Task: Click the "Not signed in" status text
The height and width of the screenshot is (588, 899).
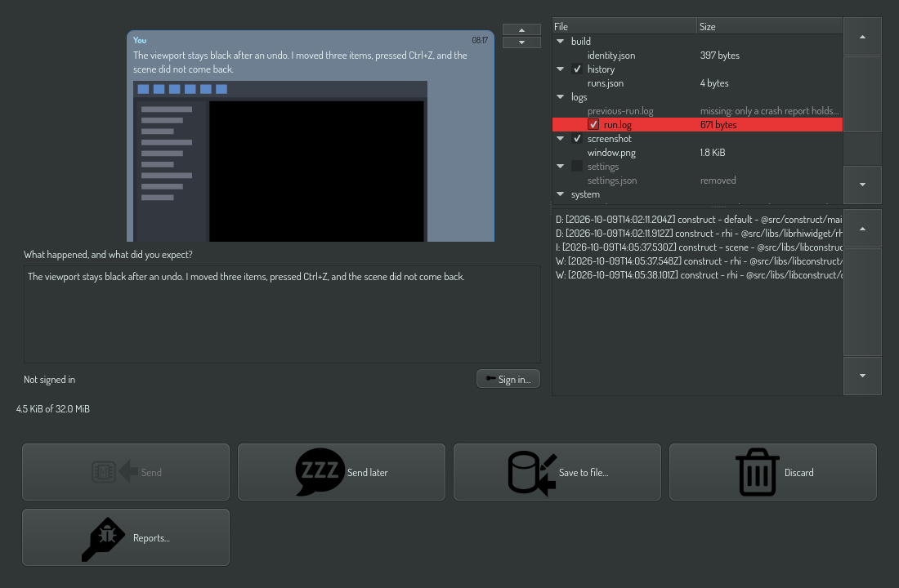Action: 49,380
